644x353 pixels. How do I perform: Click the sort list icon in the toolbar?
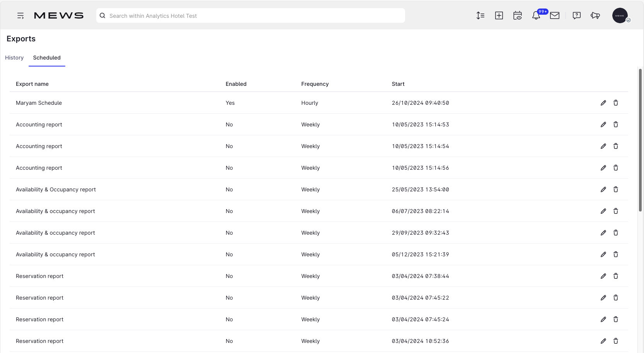[480, 15]
